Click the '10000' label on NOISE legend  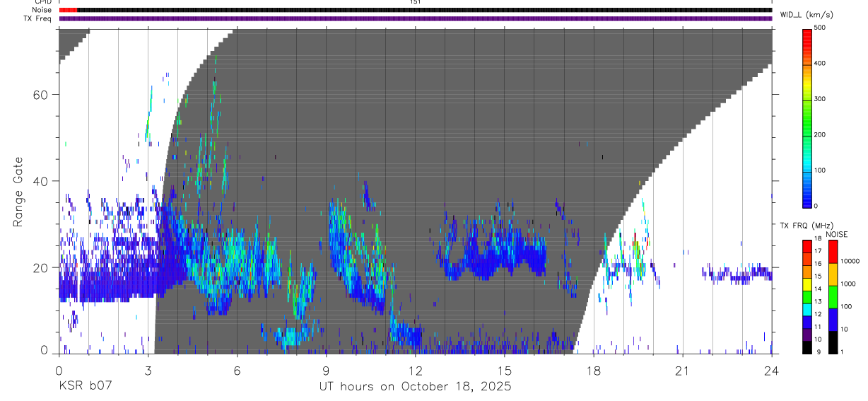[x=850, y=262]
